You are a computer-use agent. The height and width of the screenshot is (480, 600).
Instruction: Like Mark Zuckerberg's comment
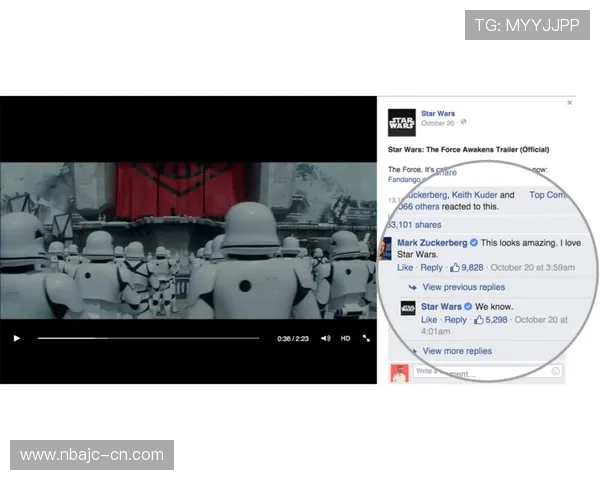click(405, 268)
